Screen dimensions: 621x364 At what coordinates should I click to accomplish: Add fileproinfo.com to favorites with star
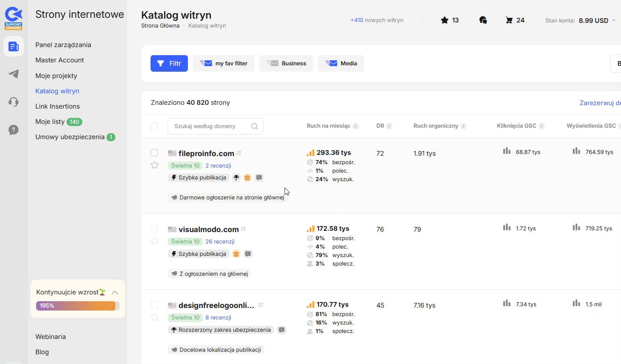155,165
